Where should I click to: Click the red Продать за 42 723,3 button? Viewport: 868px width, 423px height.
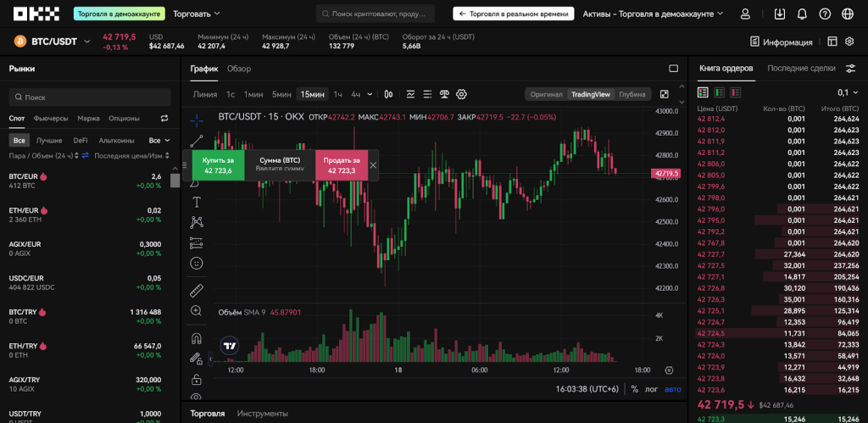(341, 165)
